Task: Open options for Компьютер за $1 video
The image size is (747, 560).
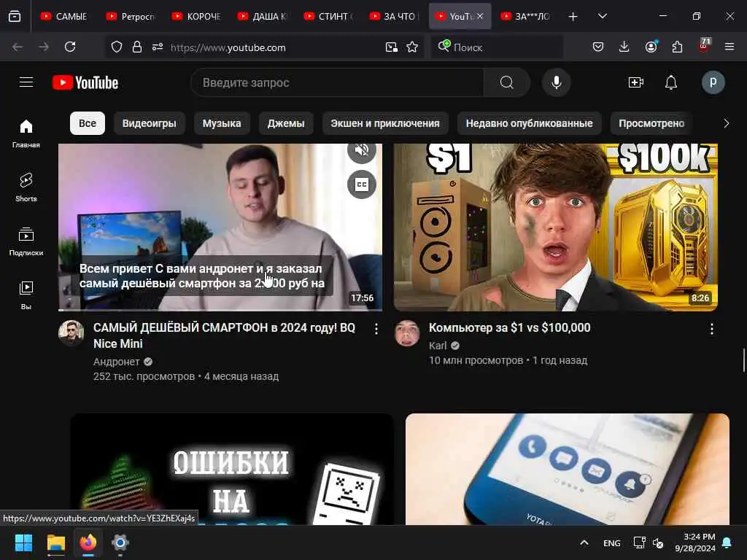Action: (711, 329)
